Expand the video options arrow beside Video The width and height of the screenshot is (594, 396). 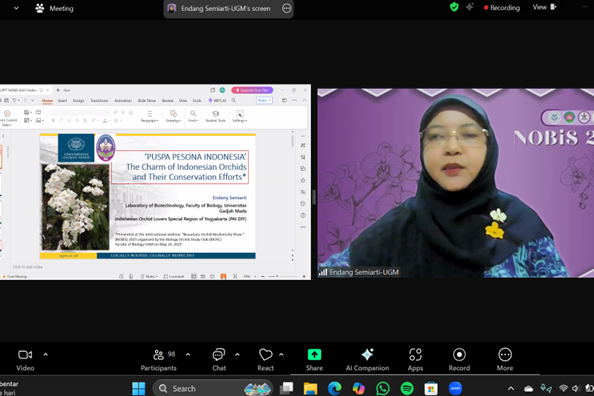pyautogui.click(x=45, y=355)
